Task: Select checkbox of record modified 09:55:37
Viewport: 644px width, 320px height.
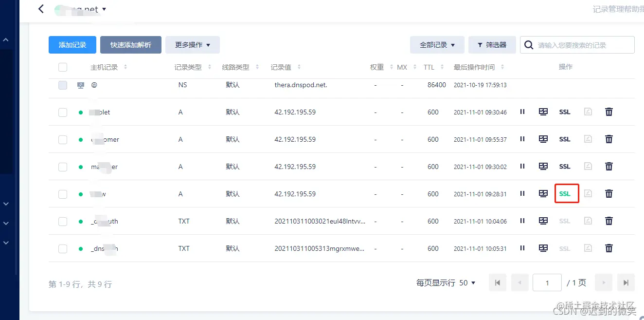Action: (x=63, y=140)
